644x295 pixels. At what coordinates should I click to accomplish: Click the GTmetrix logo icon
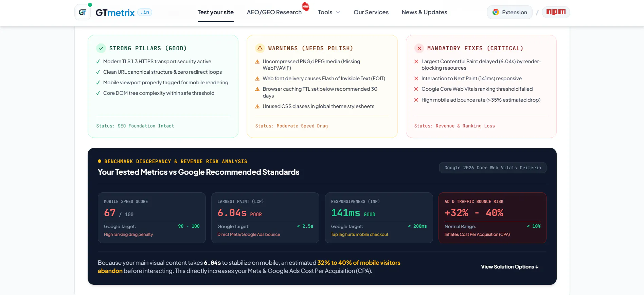(83, 12)
